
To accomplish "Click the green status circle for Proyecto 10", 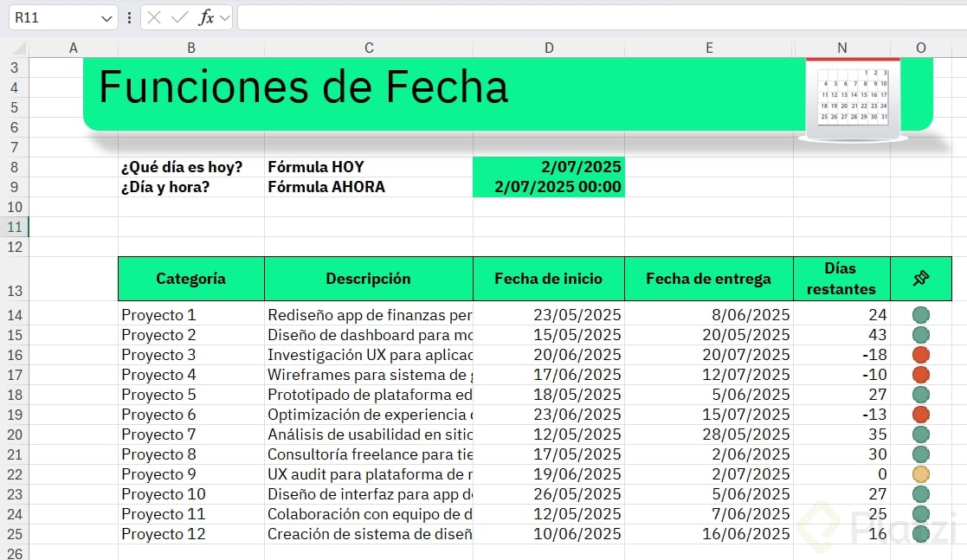I will pyautogui.click(x=921, y=494).
